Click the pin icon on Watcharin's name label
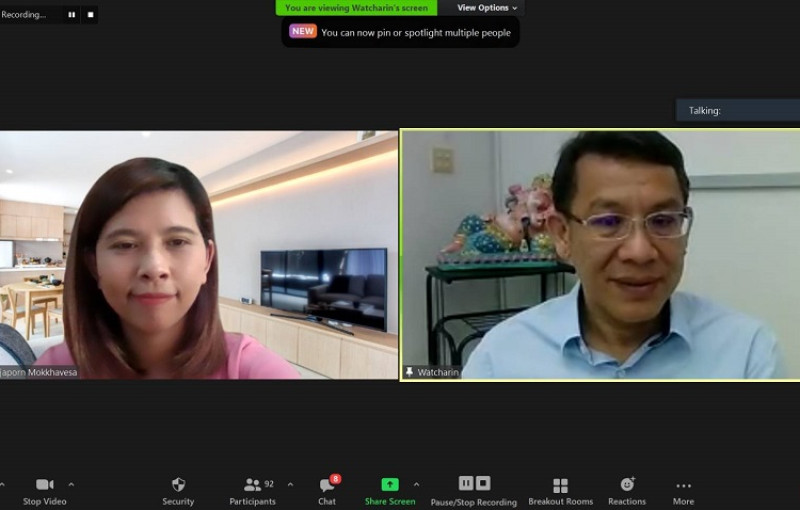This screenshot has height=510, width=800. pos(409,372)
